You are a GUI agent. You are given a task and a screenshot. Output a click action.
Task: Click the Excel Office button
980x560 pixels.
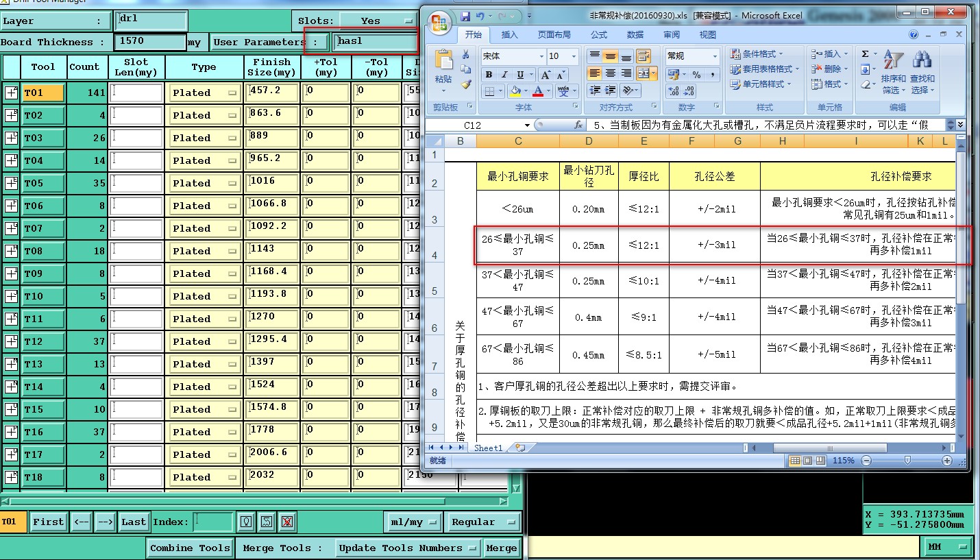pos(439,23)
